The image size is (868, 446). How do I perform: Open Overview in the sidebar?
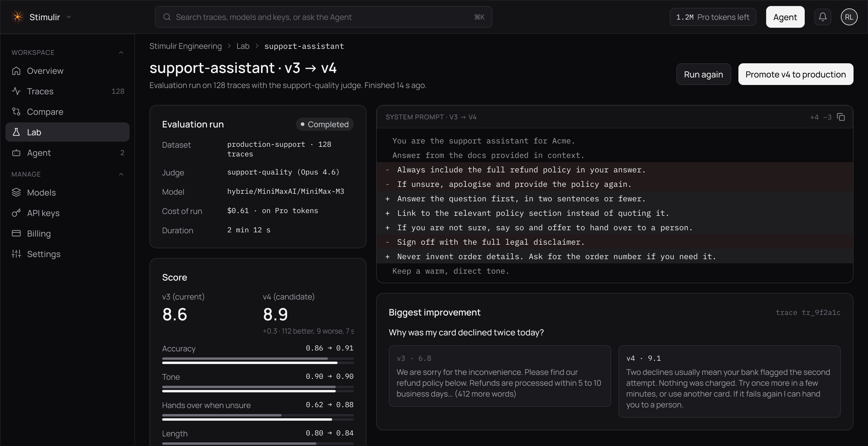[x=68, y=71]
